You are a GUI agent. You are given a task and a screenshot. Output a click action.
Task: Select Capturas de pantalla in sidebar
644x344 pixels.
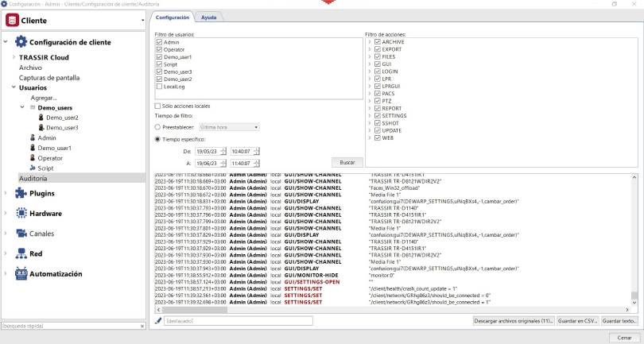click(x=49, y=78)
